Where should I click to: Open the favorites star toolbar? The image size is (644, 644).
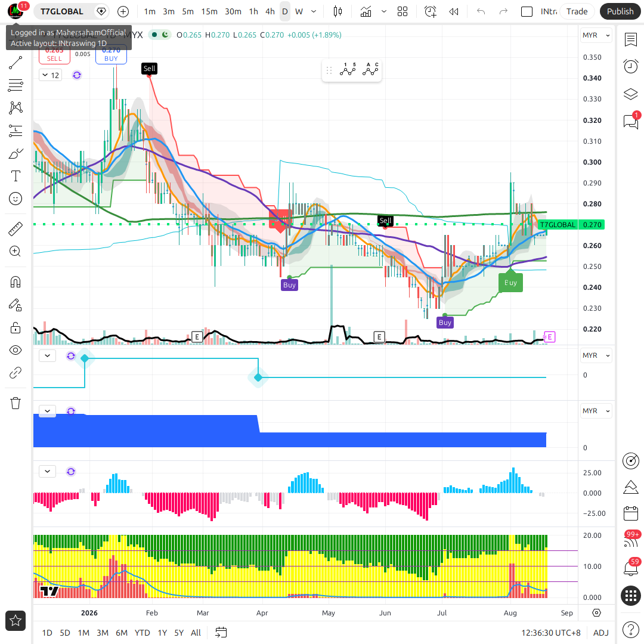pos(16,621)
